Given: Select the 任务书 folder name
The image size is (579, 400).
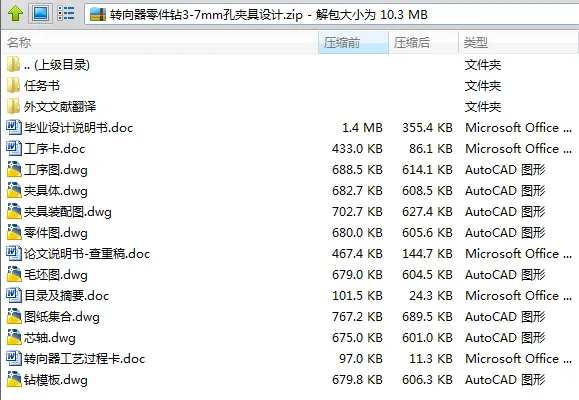Looking at the screenshot, I should (42, 86).
